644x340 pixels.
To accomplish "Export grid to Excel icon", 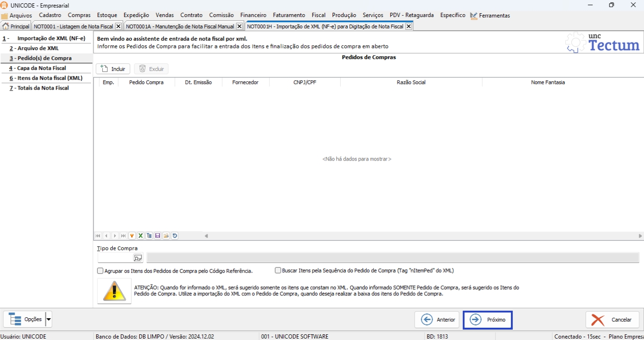I will (x=141, y=236).
